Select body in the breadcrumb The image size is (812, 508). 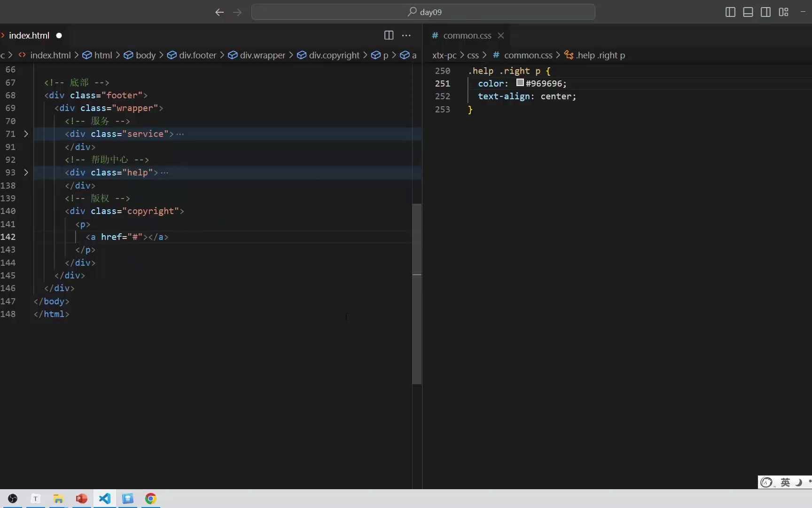click(145, 55)
